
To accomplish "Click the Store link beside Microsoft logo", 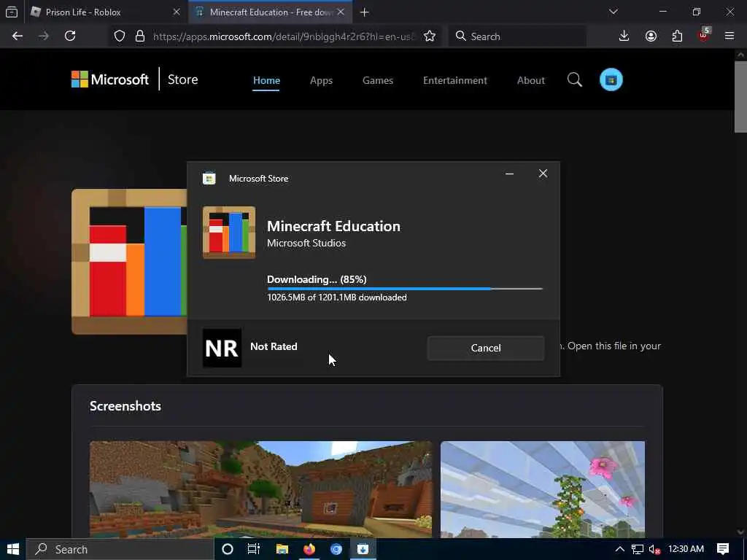I will pos(182,79).
